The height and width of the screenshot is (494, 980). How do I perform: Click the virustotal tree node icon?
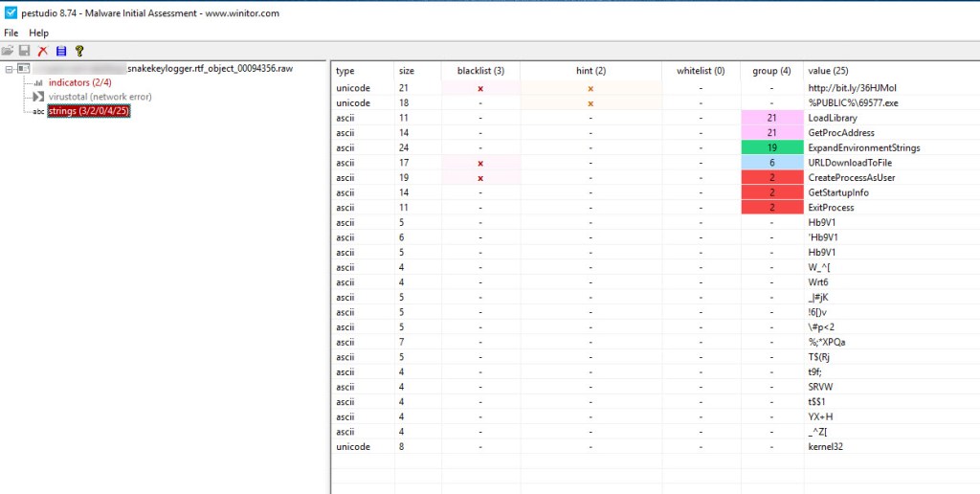coord(38,97)
